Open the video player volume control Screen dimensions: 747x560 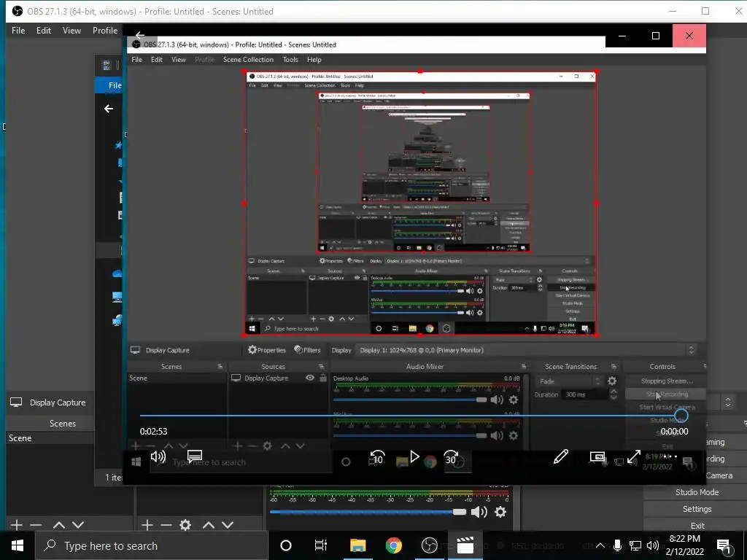coord(158,457)
